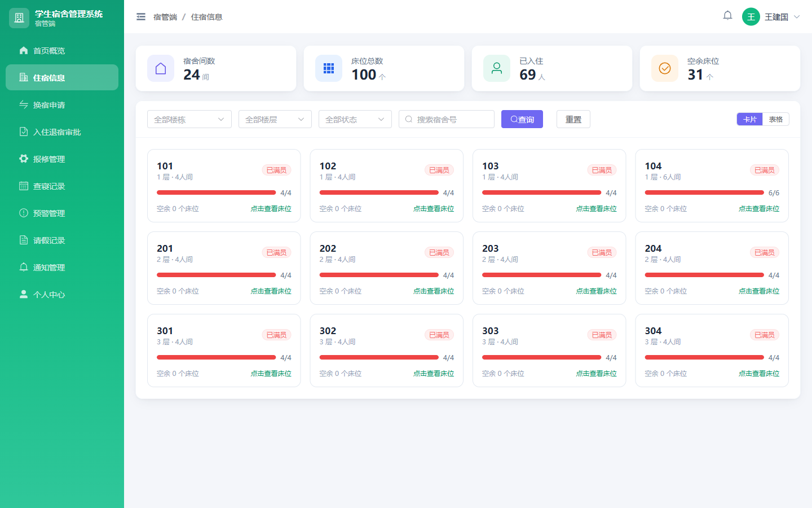Click the 王建国 user avatar

[751, 17]
